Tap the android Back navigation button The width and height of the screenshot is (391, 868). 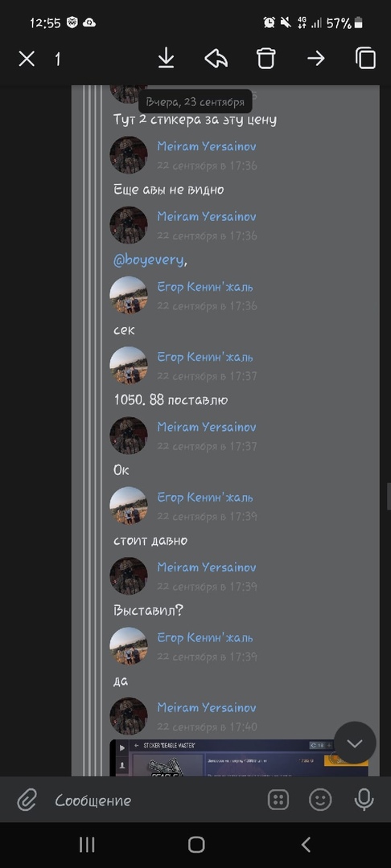(306, 845)
